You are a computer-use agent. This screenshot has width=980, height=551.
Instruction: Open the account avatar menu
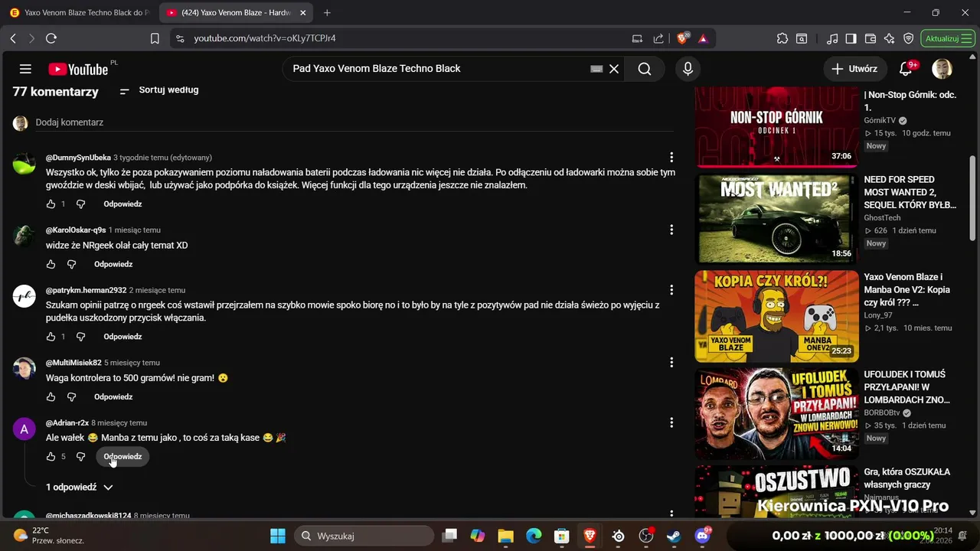[x=942, y=69]
